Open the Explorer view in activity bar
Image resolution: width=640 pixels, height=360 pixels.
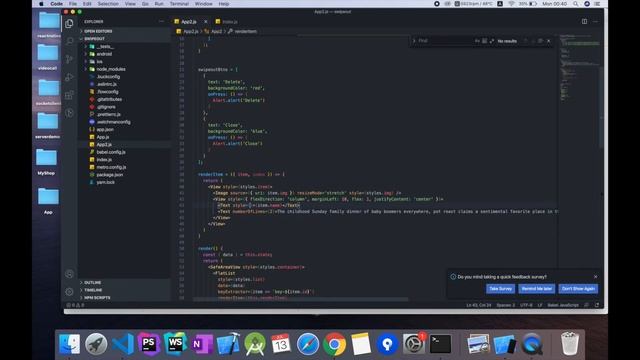pos(69,24)
